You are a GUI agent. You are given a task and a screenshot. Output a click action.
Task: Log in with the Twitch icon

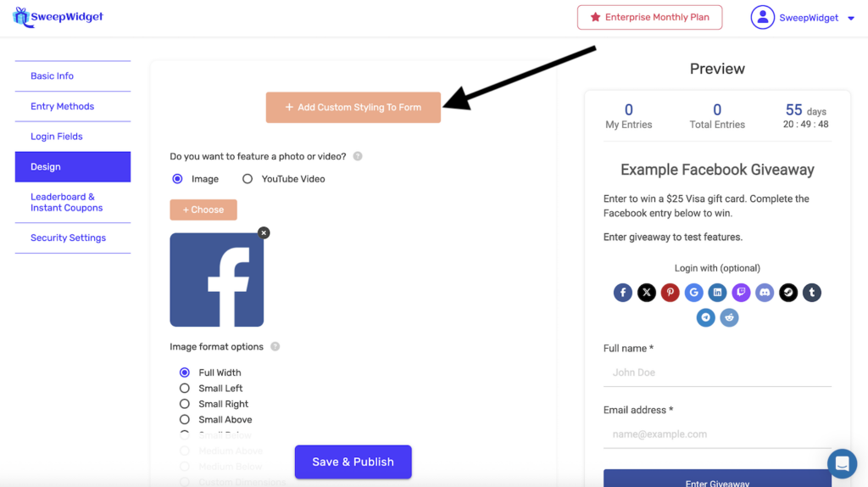coord(741,293)
